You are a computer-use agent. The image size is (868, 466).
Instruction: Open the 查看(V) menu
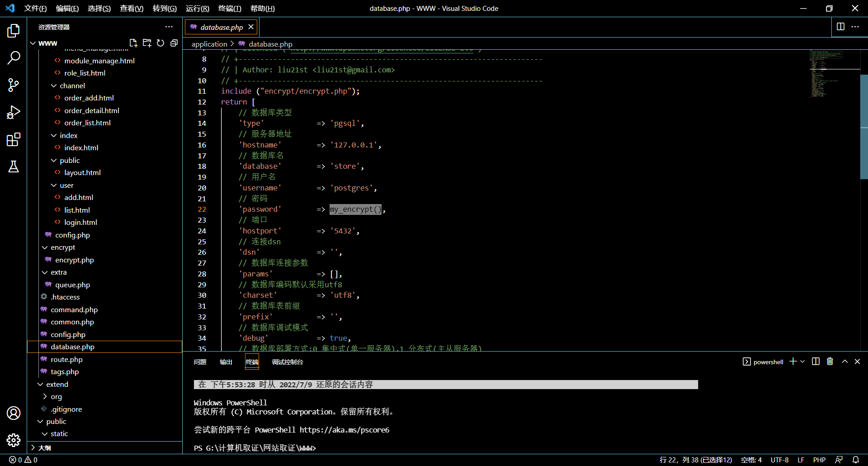pos(132,8)
